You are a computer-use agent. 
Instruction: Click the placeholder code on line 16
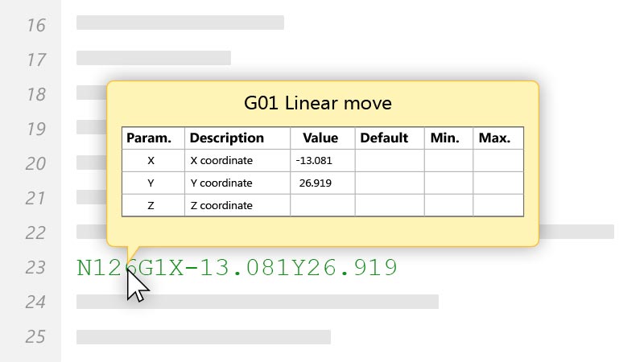180,23
